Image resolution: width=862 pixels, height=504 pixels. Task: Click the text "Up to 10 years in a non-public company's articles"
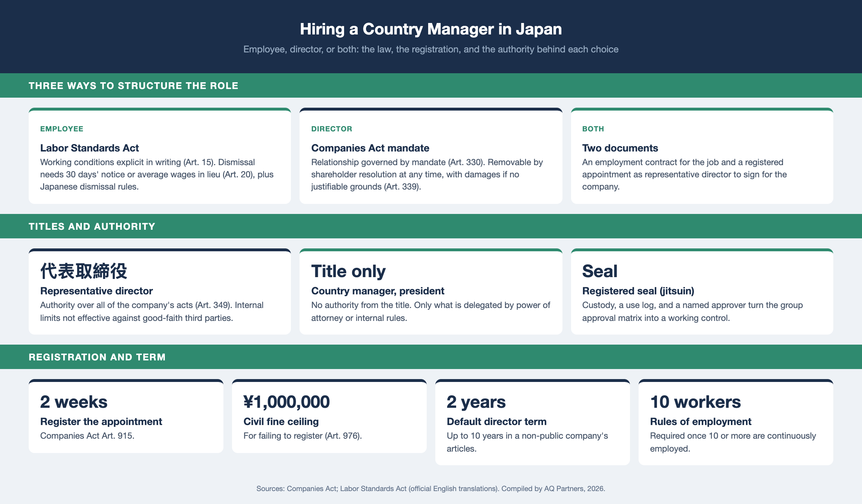click(x=527, y=442)
